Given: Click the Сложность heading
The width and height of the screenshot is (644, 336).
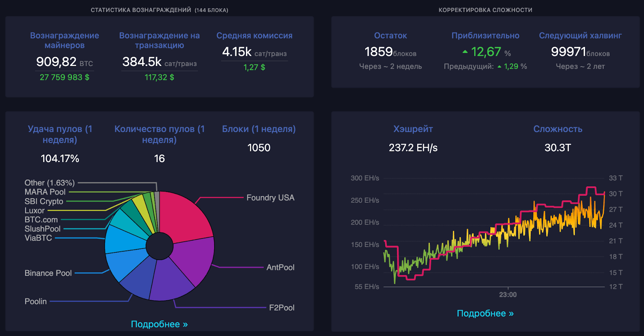Looking at the screenshot, I should pyautogui.click(x=558, y=129).
